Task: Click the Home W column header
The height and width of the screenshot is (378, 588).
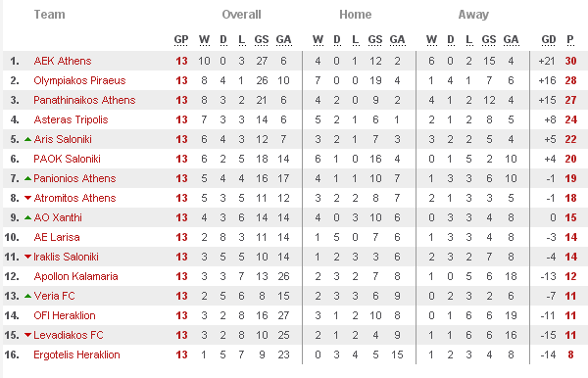Action: [318, 40]
